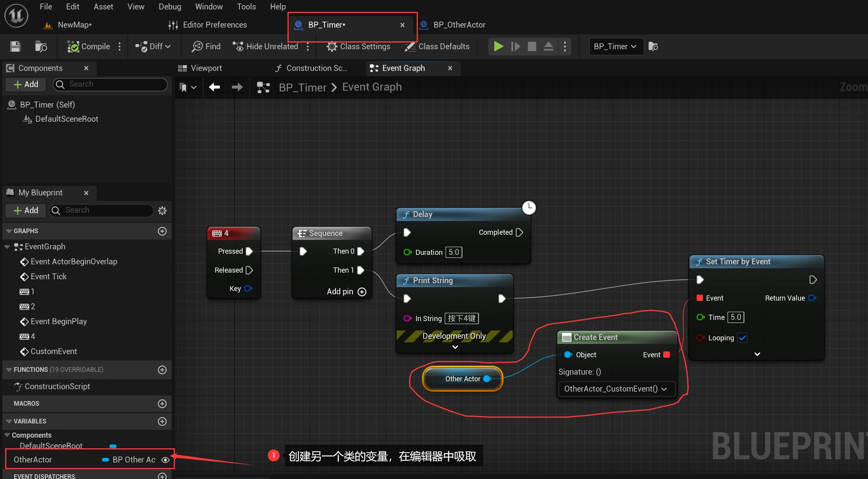Toggle Looping on Set Timer by Event
868x479 pixels.
[742, 338]
